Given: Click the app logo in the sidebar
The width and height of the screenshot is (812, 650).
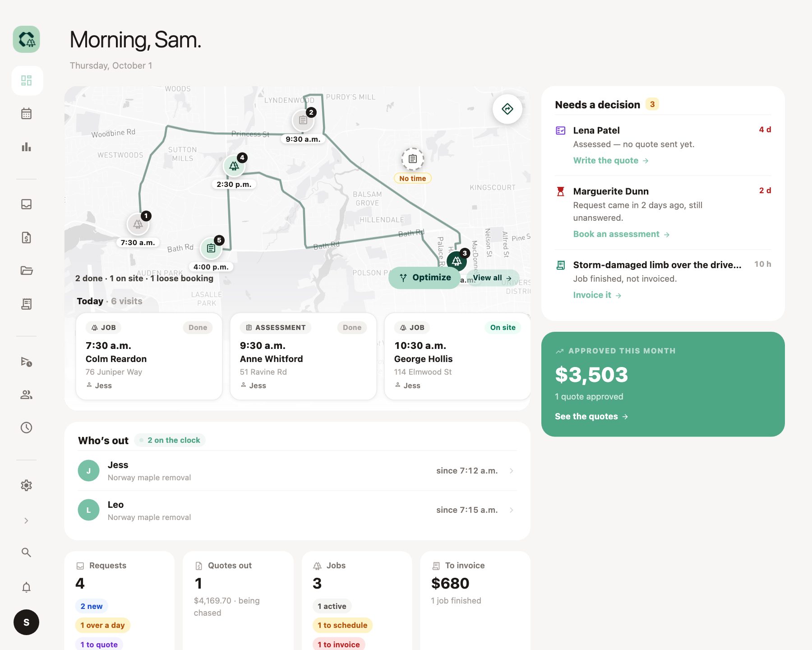Looking at the screenshot, I should pyautogui.click(x=26, y=39).
